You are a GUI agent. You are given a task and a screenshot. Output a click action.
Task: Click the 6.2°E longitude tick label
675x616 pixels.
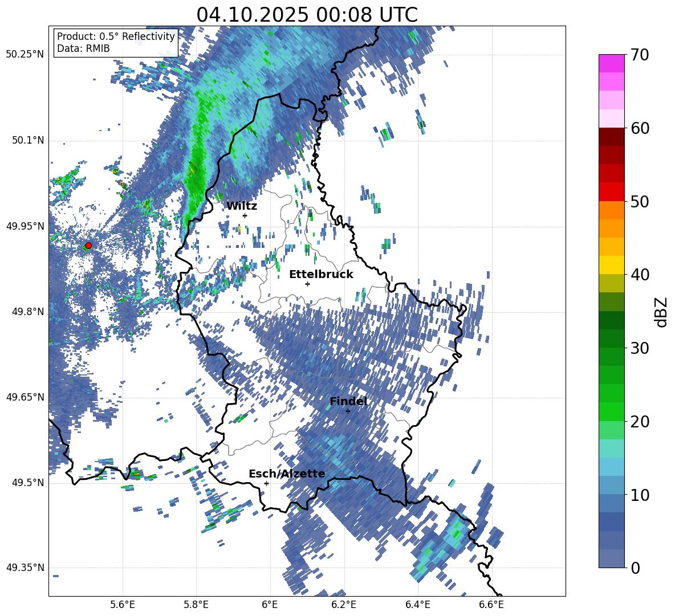pos(344,605)
